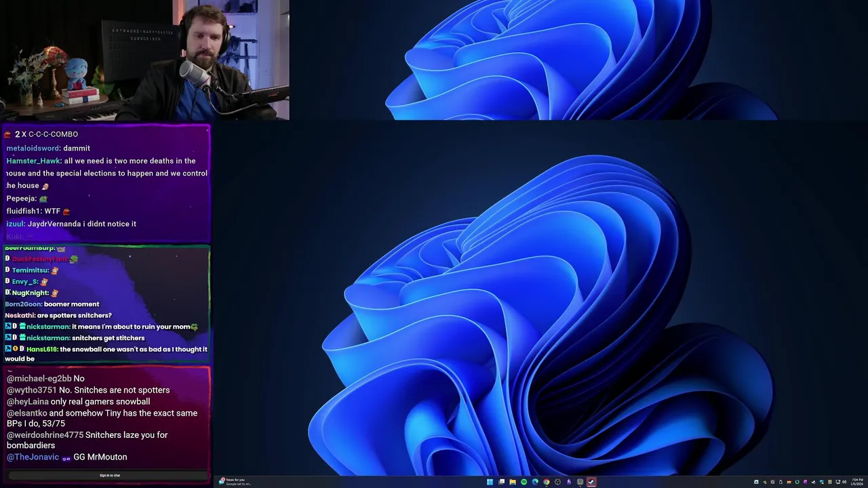This screenshot has width=868, height=488.
Task: Launch Microsoft Edge from the taskbar
Action: click(x=535, y=482)
